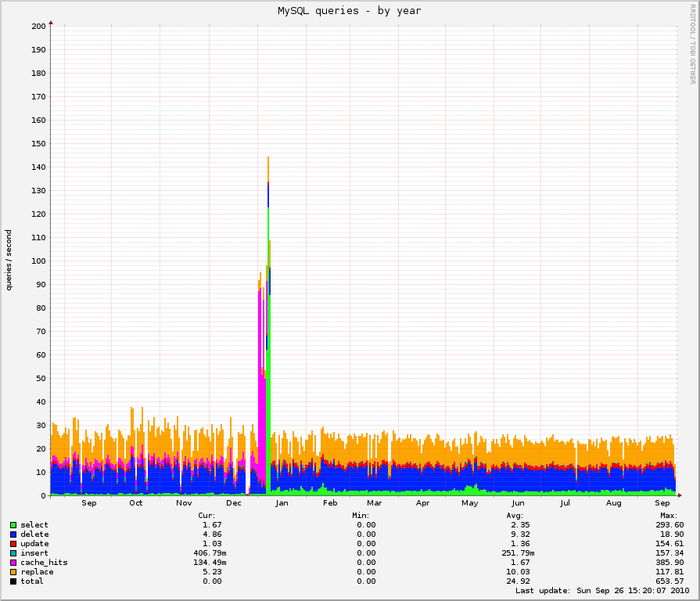
Task: Click the 'Dec' x-axis label
Action: coord(234,503)
